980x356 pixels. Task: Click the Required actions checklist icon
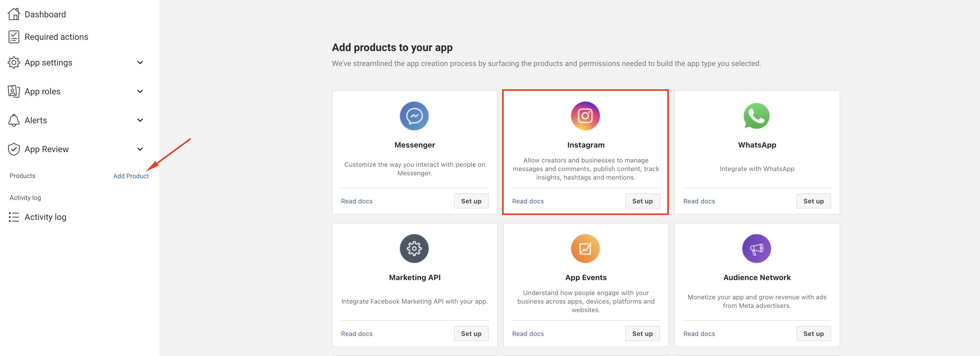pos(14,37)
